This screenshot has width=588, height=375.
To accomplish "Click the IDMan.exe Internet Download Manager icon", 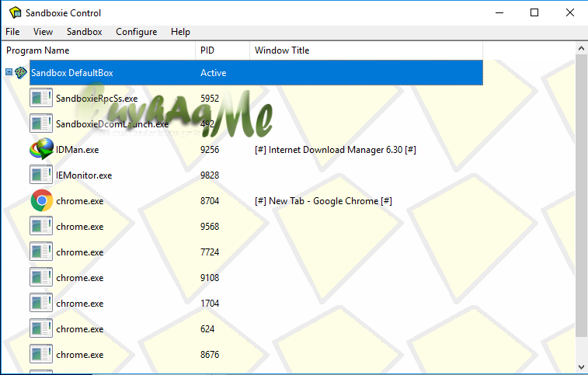I will coord(41,149).
